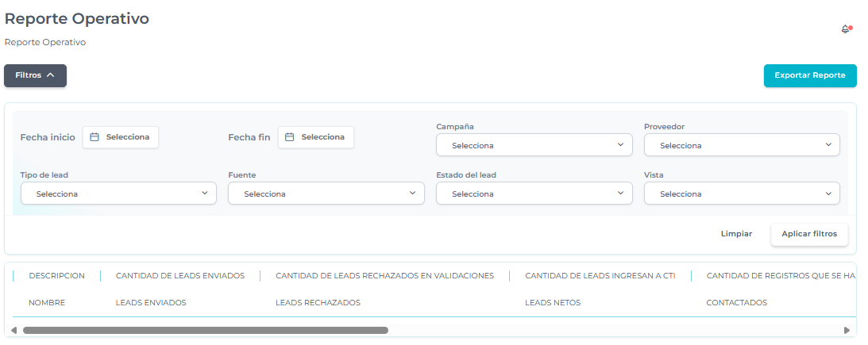
Task: Click the CANTIDAD DE LEADS INGRESAN A CTI header
Action: (600, 276)
